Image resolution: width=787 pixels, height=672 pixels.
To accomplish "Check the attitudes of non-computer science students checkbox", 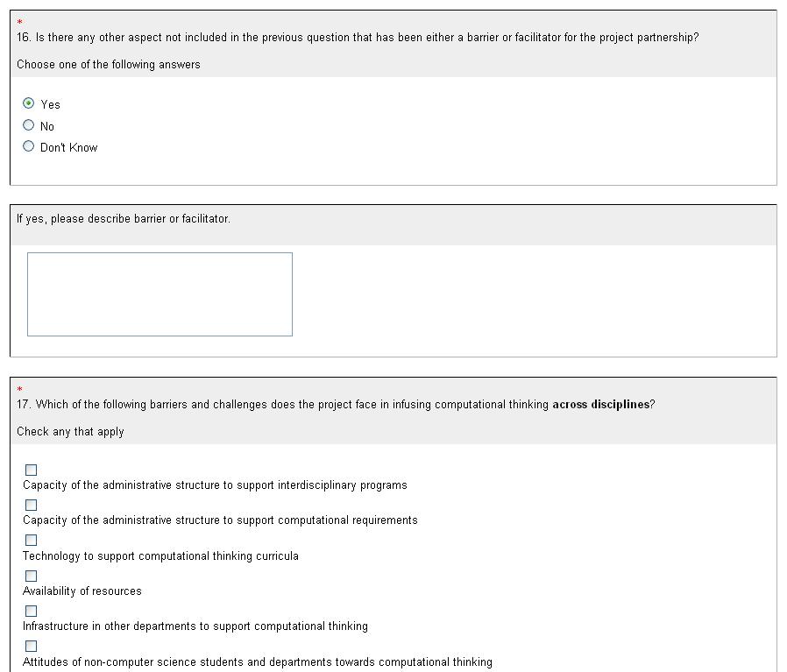I will click(x=32, y=646).
